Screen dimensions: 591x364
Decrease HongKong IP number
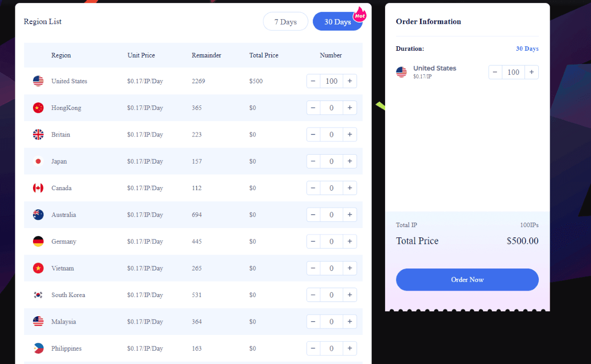pyautogui.click(x=313, y=108)
